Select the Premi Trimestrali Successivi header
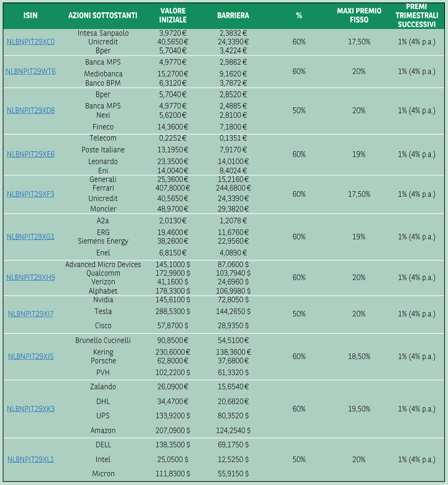The height and width of the screenshot is (485, 448). (x=417, y=15)
